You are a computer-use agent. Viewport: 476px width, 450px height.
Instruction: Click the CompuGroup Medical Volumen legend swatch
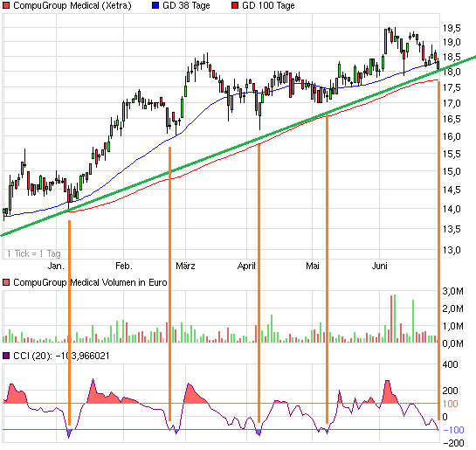coord(6,283)
